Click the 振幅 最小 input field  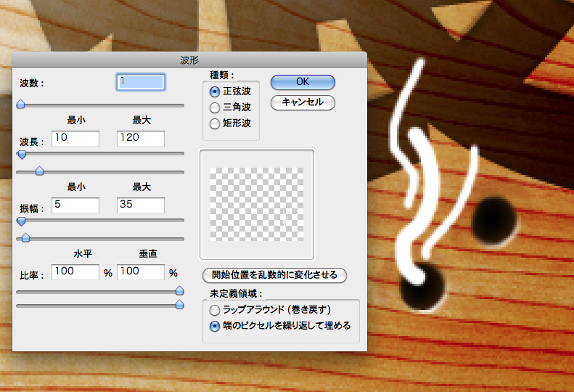tap(75, 205)
